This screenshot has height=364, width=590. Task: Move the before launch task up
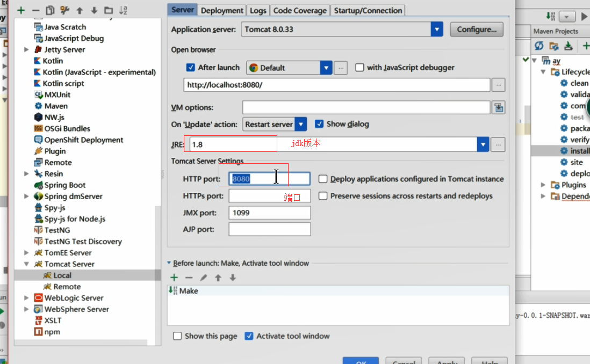[x=218, y=278]
